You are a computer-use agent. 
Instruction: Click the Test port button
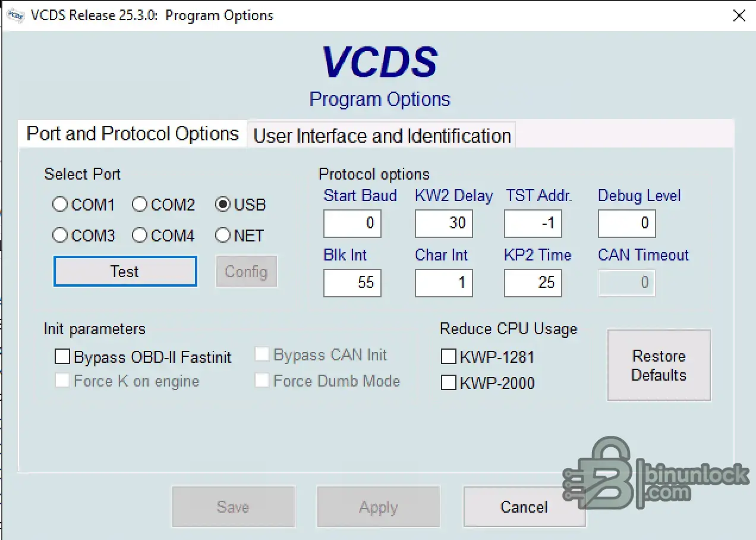[125, 271]
